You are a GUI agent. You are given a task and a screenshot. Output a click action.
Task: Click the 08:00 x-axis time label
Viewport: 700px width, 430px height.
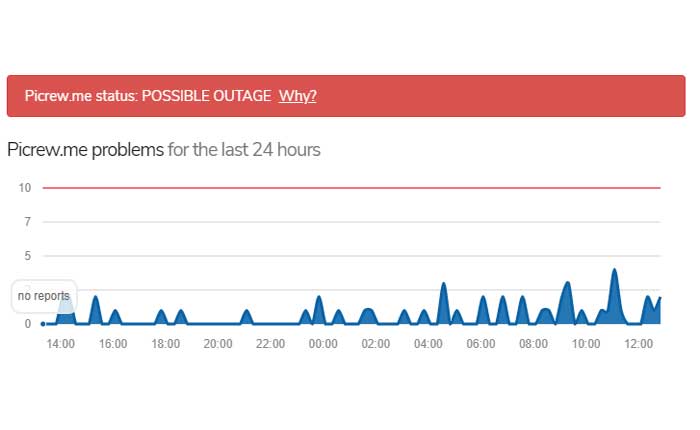point(533,344)
